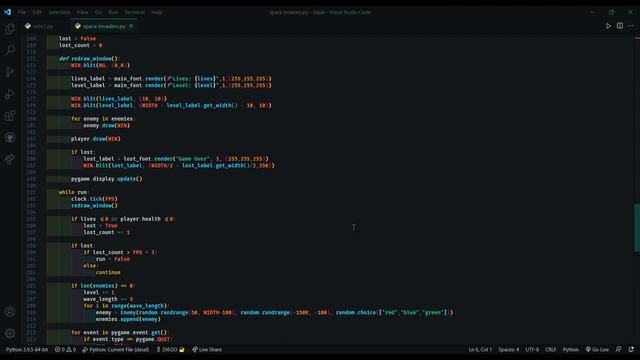Click the lost_count = 0 line
The height and width of the screenshot is (360, 640).
80,45
